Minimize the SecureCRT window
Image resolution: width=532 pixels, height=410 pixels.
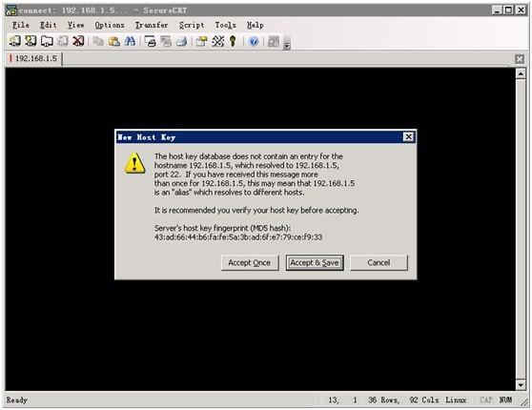(x=497, y=10)
